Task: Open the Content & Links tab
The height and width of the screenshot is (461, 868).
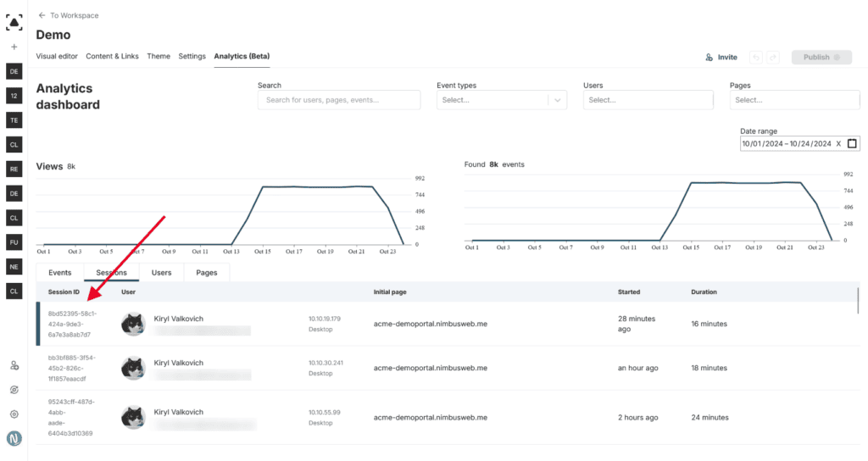Action: pos(113,57)
